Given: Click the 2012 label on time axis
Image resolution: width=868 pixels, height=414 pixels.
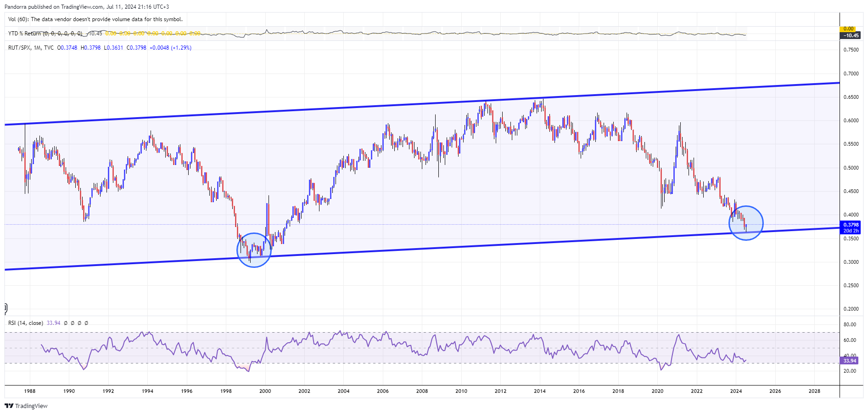Looking at the screenshot, I should click(x=501, y=391).
